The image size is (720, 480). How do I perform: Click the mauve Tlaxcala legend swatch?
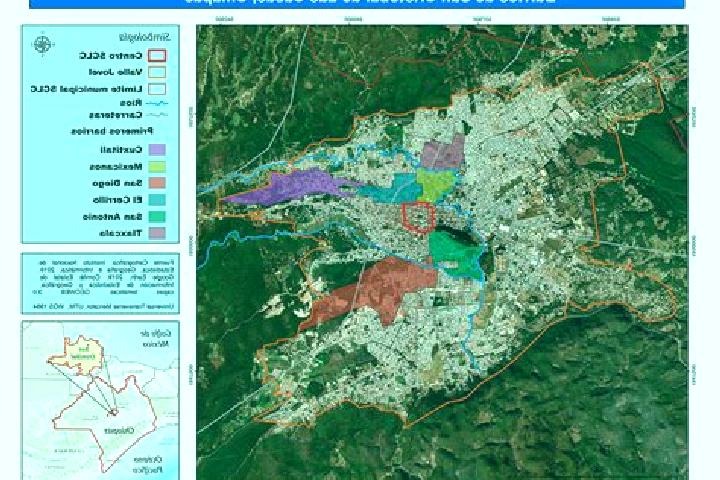[157, 233]
